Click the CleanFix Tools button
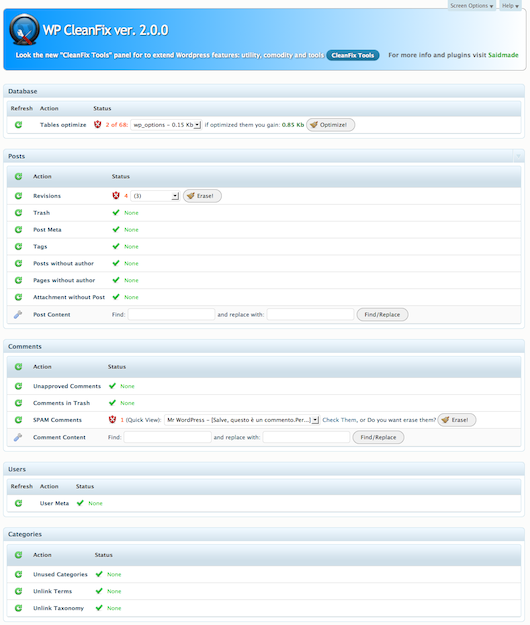 (353, 55)
